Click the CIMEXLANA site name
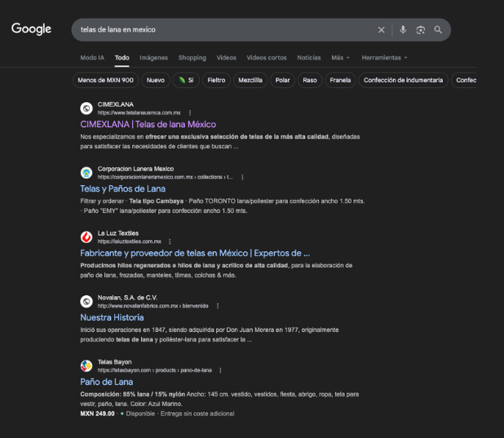This screenshot has height=438, width=504. 116,104
